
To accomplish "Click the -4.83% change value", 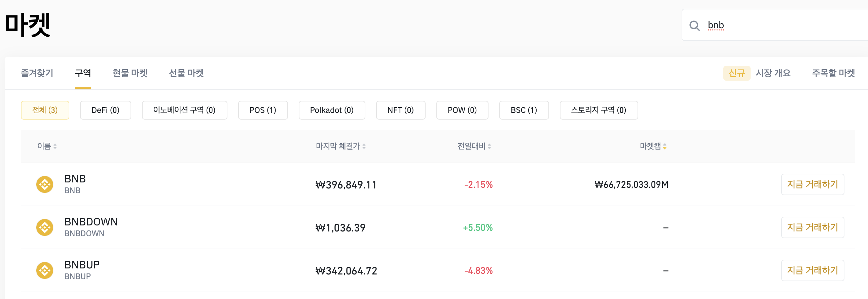I will point(478,271).
